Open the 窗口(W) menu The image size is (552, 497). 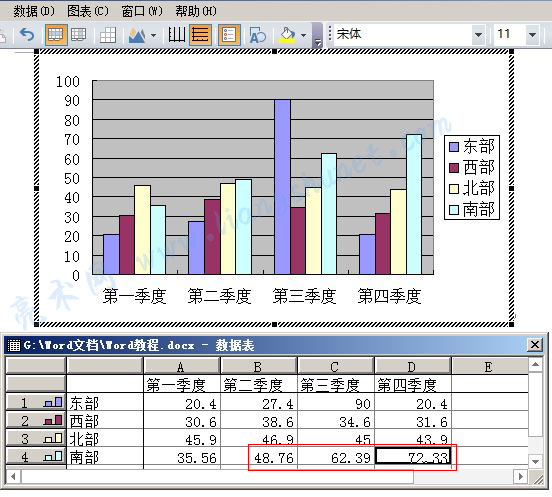[142, 11]
